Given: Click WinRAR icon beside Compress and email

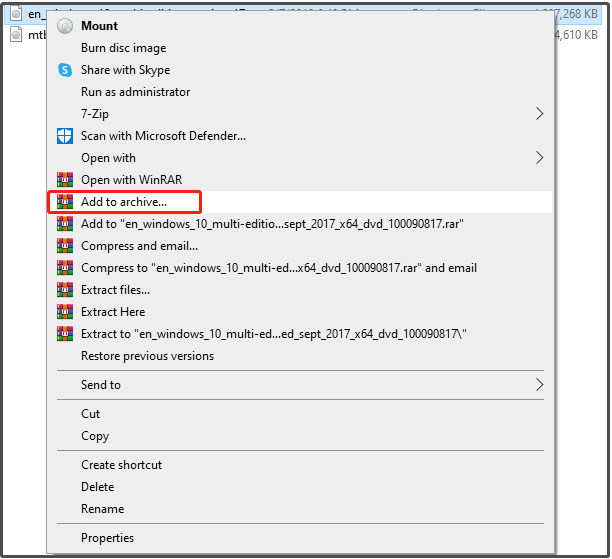Looking at the screenshot, I should click(x=65, y=246).
